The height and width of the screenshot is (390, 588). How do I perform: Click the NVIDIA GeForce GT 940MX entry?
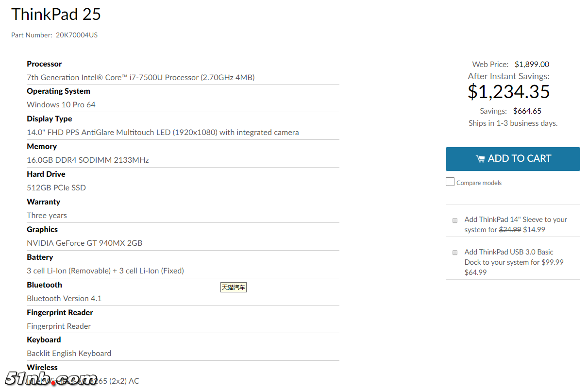84,243
